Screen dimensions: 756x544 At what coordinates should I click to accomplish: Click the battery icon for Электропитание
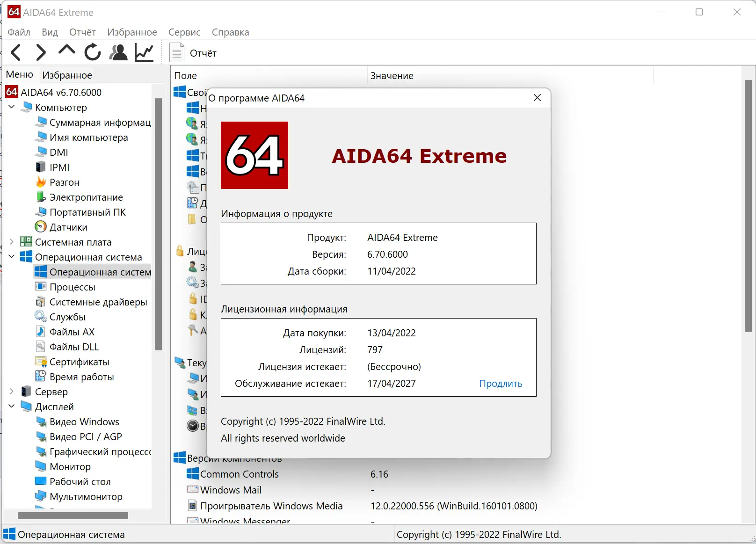click(x=41, y=197)
